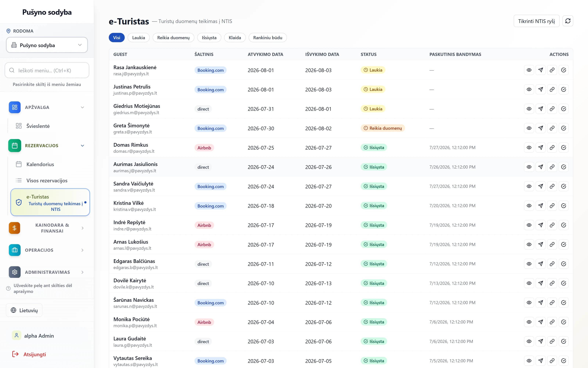Check-circle icon in Indrė Repšytė row
This screenshot has width=588, height=368.
[563, 225]
